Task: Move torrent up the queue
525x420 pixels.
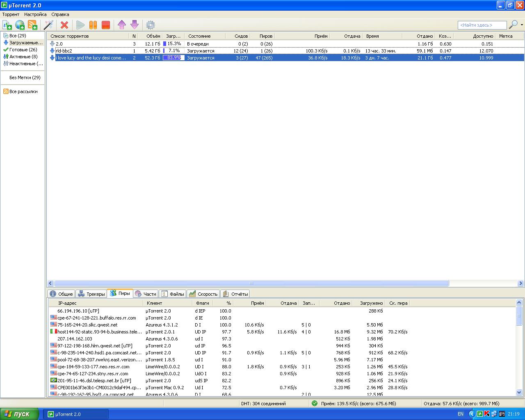Action: tap(122, 25)
